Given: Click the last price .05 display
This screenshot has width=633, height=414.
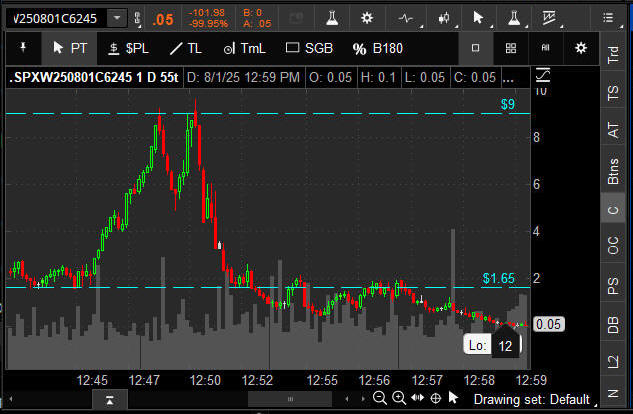Looking at the screenshot, I should coord(163,19).
